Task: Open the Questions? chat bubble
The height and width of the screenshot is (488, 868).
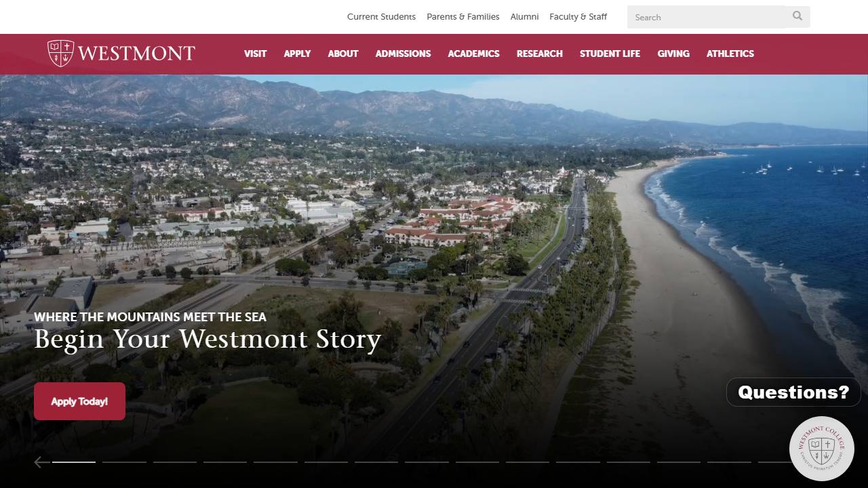Action: click(x=793, y=392)
